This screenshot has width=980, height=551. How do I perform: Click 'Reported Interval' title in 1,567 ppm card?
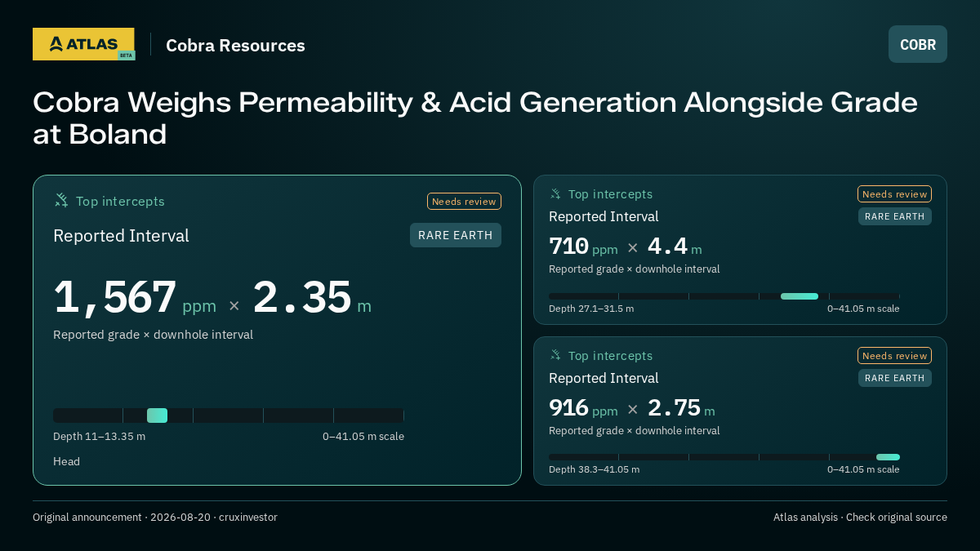tap(121, 236)
